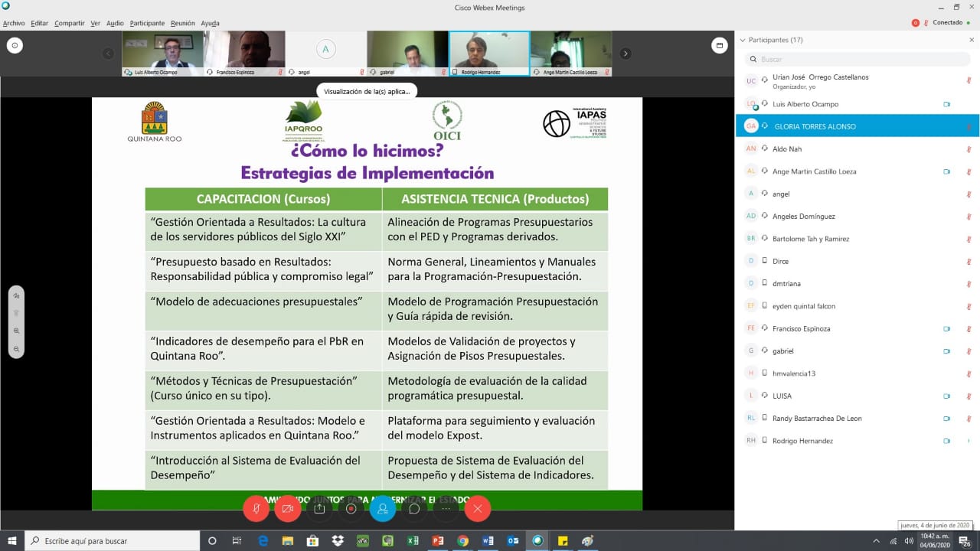The height and width of the screenshot is (551, 980).
Task: Select Angeles Domínguez in participants list
Action: point(857,216)
